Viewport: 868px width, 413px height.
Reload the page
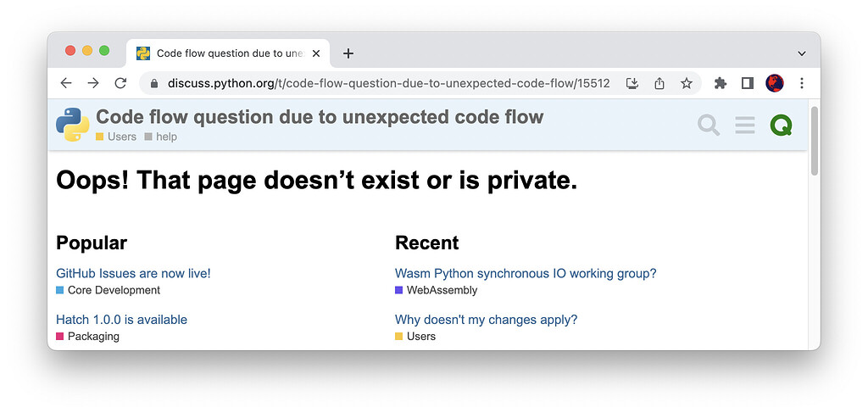point(120,84)
